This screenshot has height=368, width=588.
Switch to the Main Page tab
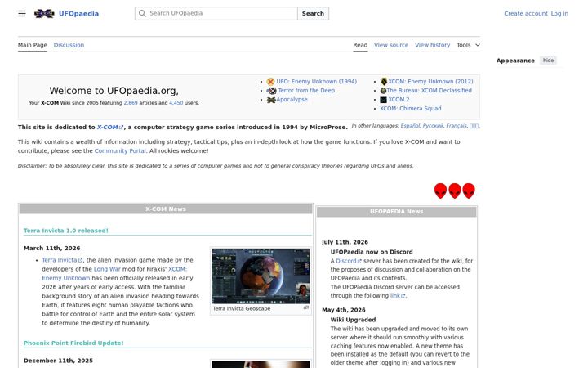(x=33, y=45)
